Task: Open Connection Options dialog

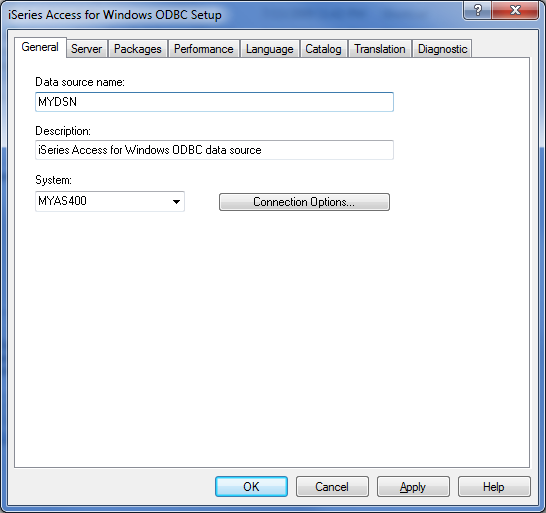Action: point(304,202)
